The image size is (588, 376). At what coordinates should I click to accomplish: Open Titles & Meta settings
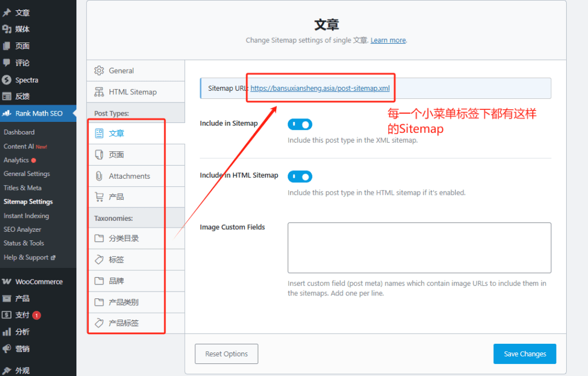click(22, 188)
